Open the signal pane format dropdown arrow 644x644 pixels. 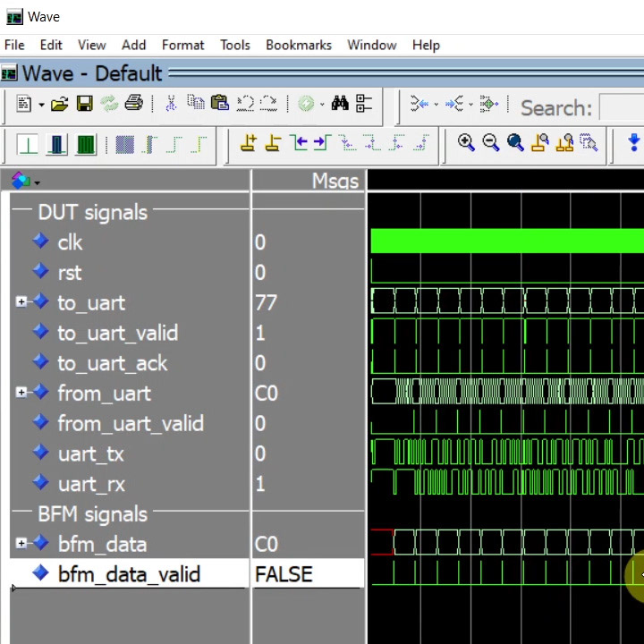point(38,182)
